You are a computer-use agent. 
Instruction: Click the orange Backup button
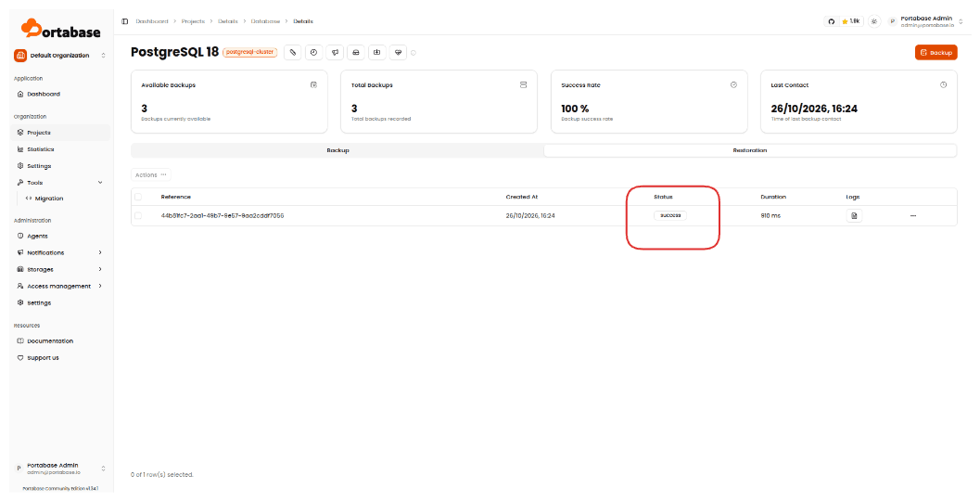pyautogui.click(x=935, y=53)
